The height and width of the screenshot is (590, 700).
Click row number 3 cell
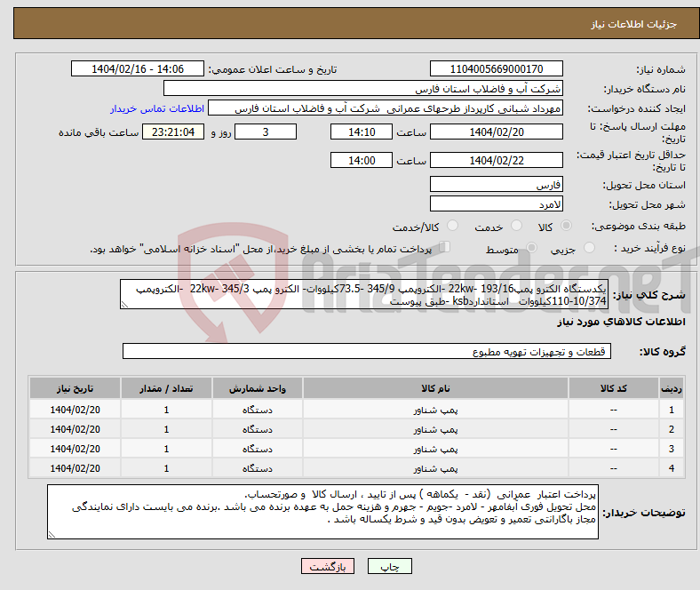pyautogui.click(x=671, y=449)
